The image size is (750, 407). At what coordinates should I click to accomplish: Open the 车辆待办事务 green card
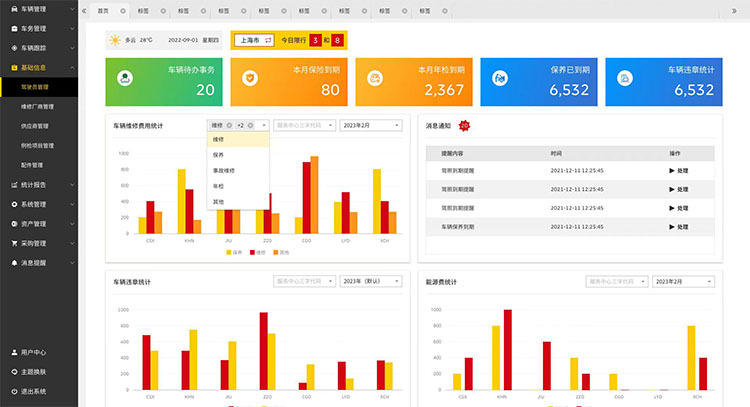164,82
